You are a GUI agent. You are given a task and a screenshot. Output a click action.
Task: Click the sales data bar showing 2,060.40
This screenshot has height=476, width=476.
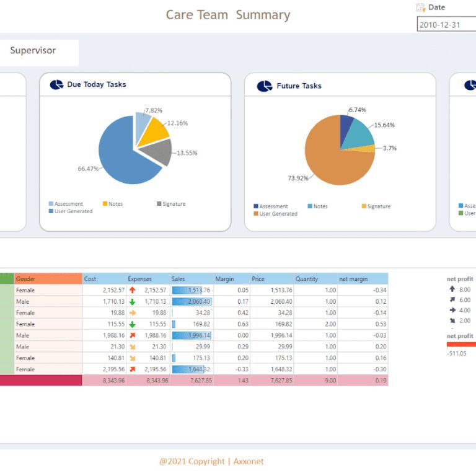[191, 301]
